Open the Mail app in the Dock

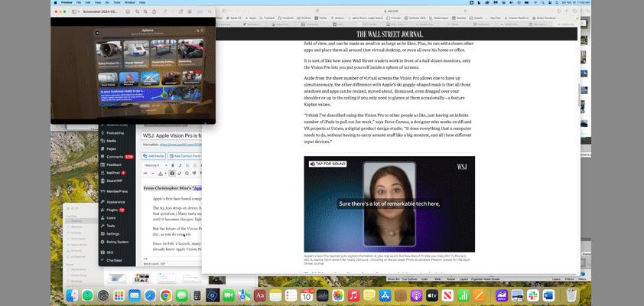(135, 295)
